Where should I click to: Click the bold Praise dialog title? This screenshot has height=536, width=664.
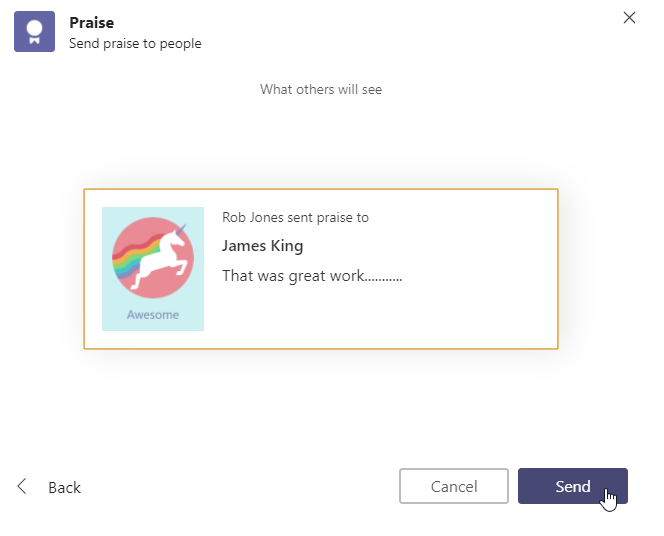(x=91, y=23)
